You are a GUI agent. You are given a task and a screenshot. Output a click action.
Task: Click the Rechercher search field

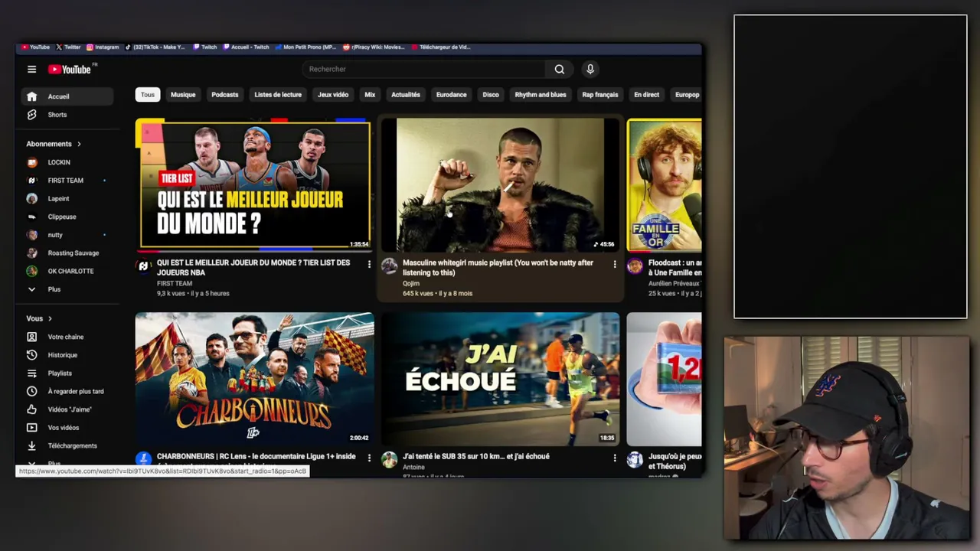(x=424, y=69)
